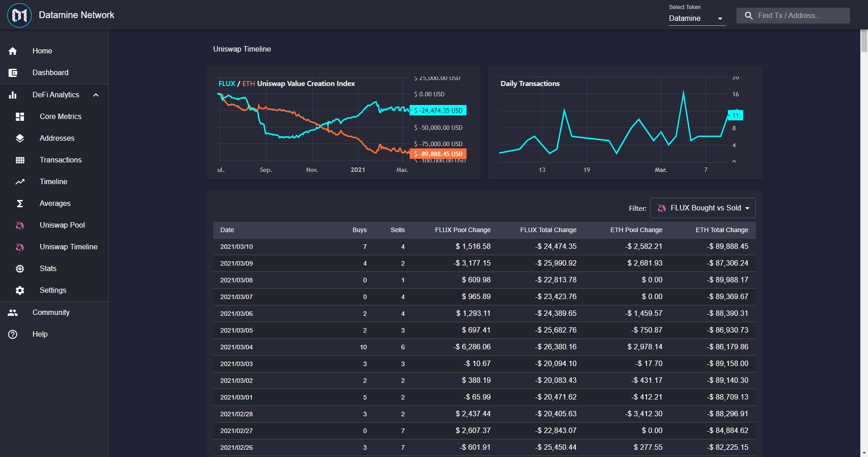Open Stats page

(x=54, y=269)
